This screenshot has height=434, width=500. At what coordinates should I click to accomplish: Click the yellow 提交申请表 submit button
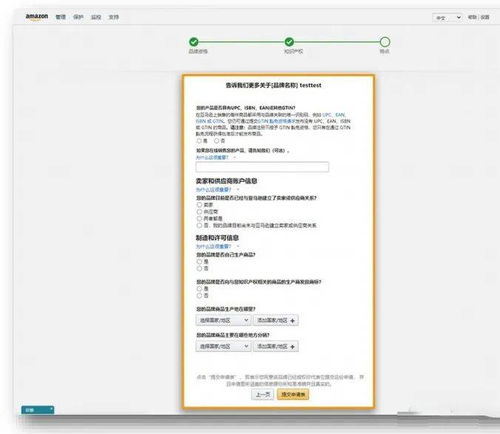click(293, 394)
